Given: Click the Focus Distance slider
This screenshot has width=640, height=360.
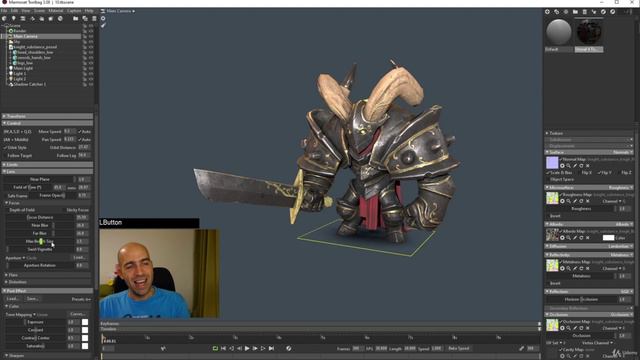Looking at the screenshot, I should [40, 218].
